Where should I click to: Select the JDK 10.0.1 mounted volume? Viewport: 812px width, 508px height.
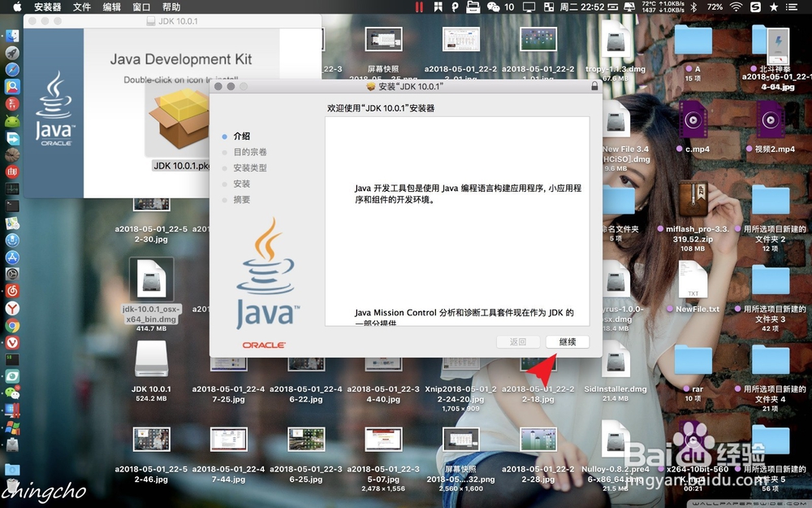click(x=151, y=358)
